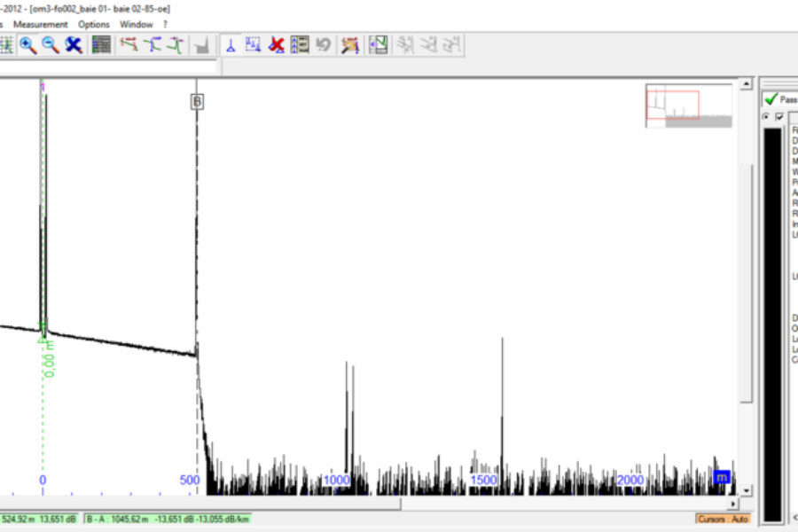This screenshot has height=532, width=798.
Task: Open the Measurement menu
Action: 41,24
